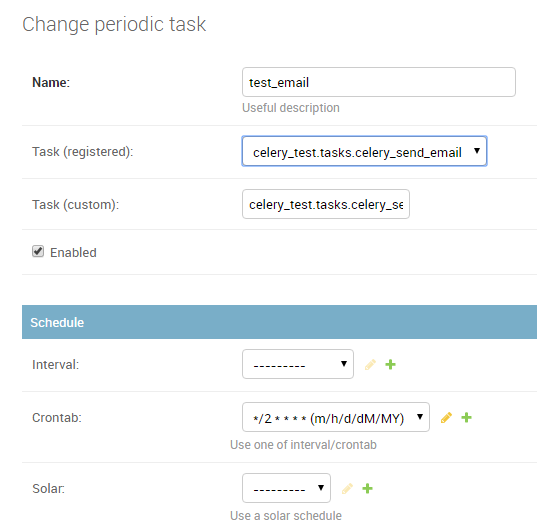Expand the Crontab schedule dropdown
The height and width of the screenshot is (527, 537).
point(336,417)
